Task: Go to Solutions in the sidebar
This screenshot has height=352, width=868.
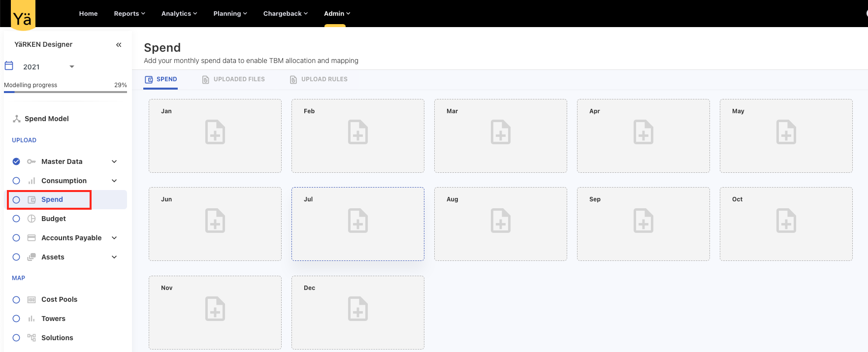Action: point(57,338)
